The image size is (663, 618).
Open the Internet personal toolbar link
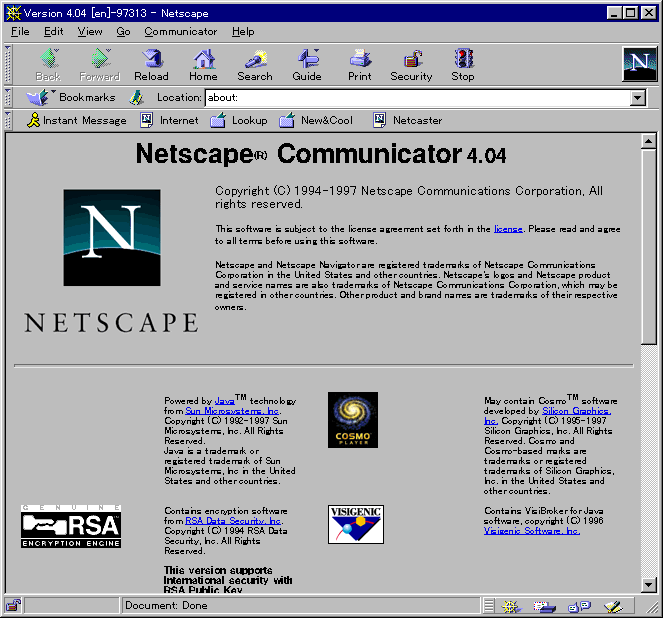pyautogui.click(x=169, y=120)
